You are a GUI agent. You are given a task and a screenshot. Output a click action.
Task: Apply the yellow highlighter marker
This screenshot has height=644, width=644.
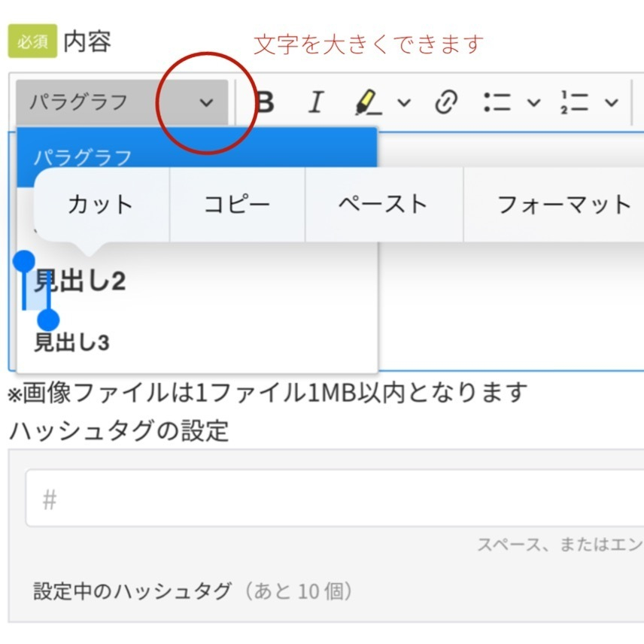[367, 102]
